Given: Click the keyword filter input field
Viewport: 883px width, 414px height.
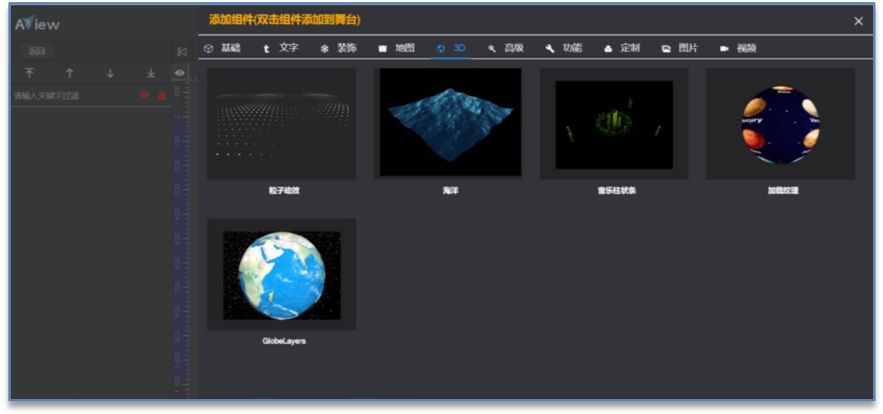Looking at the screenshot, I should [x=70, y=95].
